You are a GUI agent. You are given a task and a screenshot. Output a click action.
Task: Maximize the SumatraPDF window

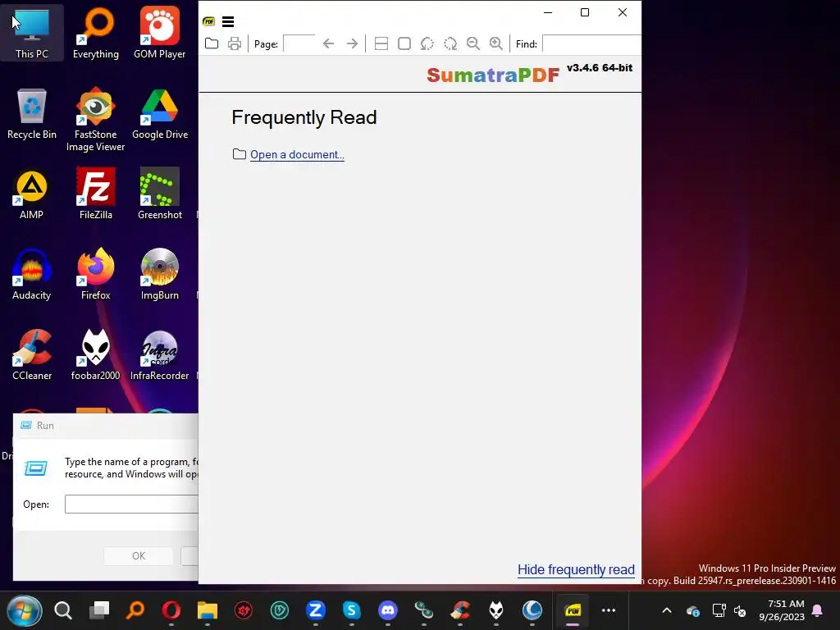pos(585,12)
